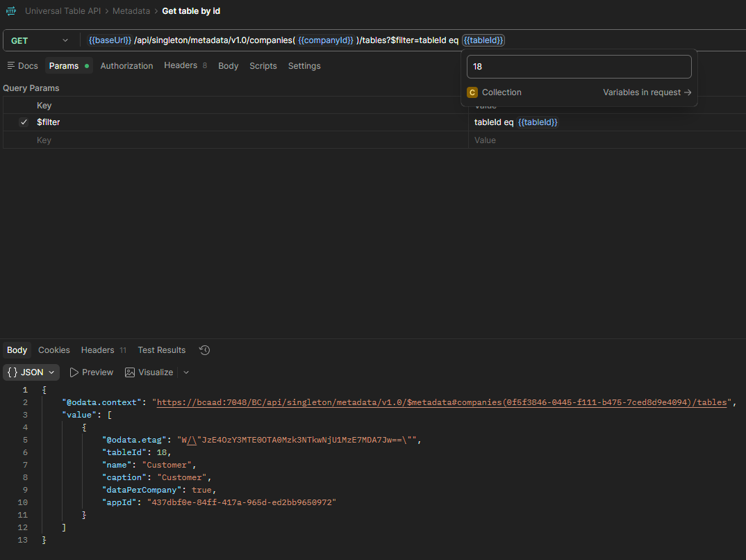Click the {{tableId}} variable in URL

(x=483, y=40)
